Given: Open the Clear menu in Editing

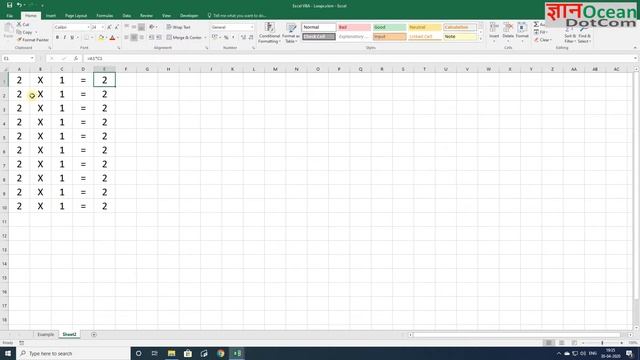Looking at the screenshot, I should (x=543, y=40).
